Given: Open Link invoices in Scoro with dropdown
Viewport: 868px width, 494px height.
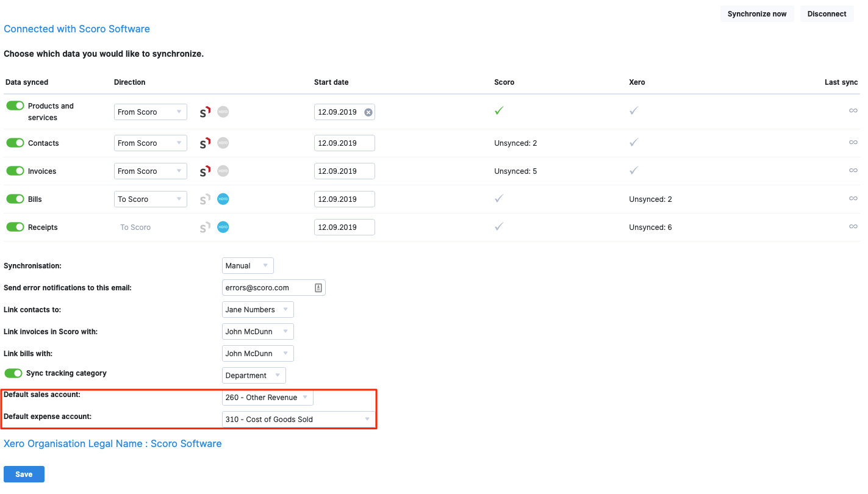Looking at the screenshot, I should [258, 332].
